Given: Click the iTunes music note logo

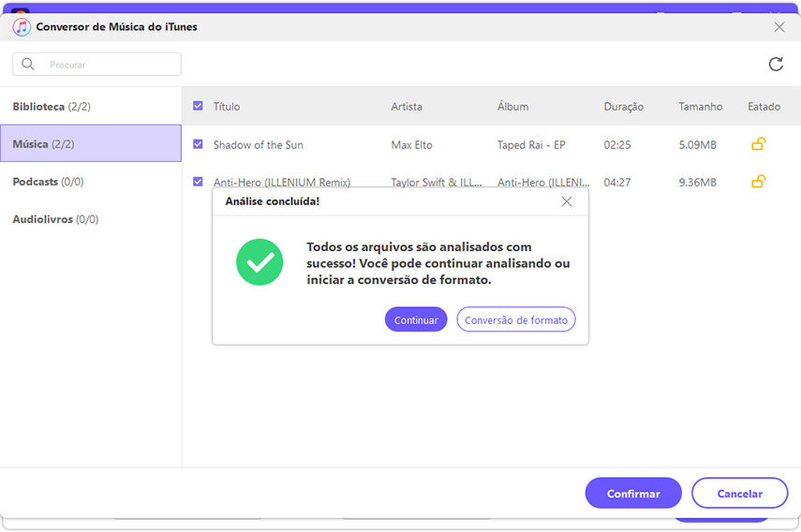Looking at the screenshot, I should (x=22, y=27).
